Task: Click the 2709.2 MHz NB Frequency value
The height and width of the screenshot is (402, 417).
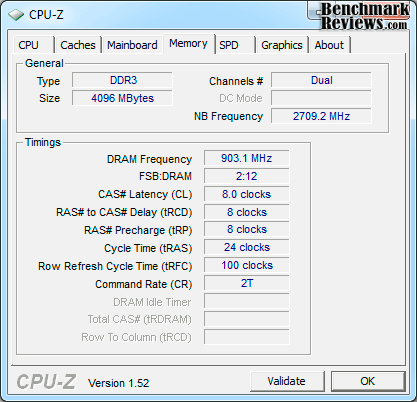Action: (x=321, y=116)
